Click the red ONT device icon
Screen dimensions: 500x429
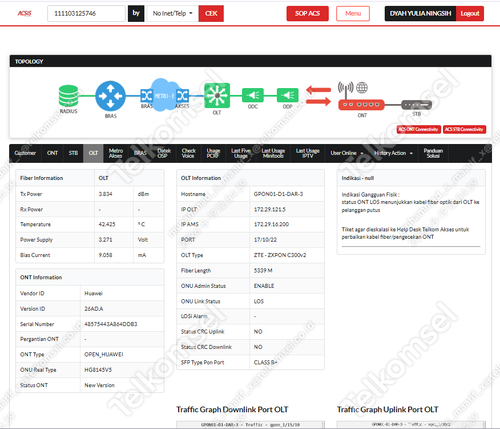pos(361,105)
